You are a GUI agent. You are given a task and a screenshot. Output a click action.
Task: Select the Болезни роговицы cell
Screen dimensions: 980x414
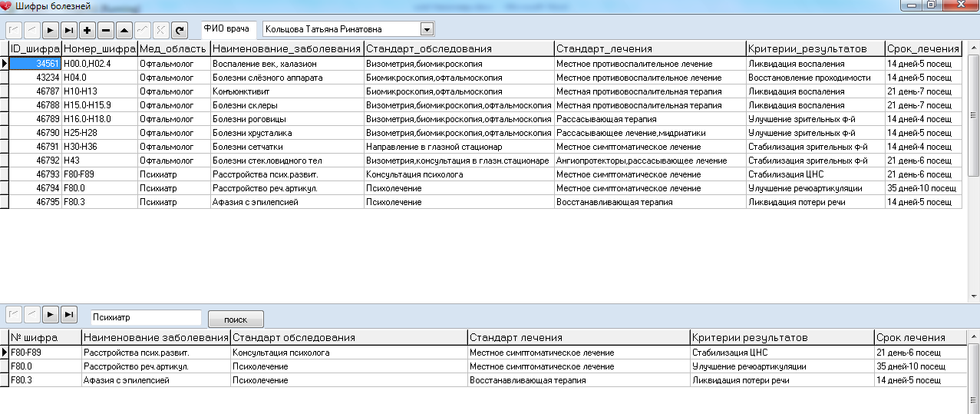point(287,119)
